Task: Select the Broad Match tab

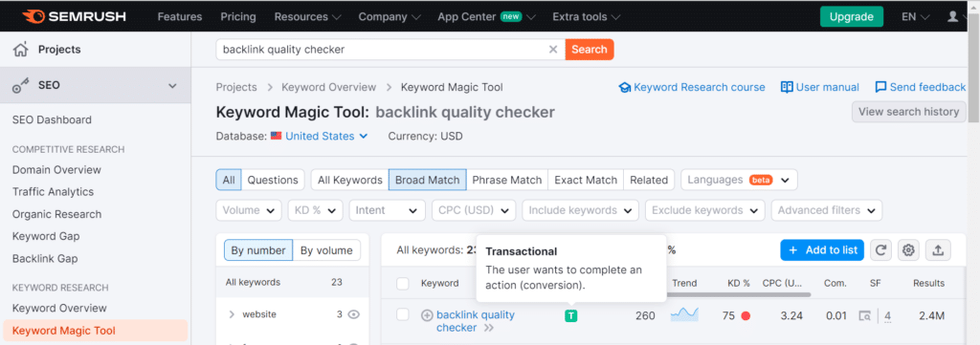Action: 428,180
